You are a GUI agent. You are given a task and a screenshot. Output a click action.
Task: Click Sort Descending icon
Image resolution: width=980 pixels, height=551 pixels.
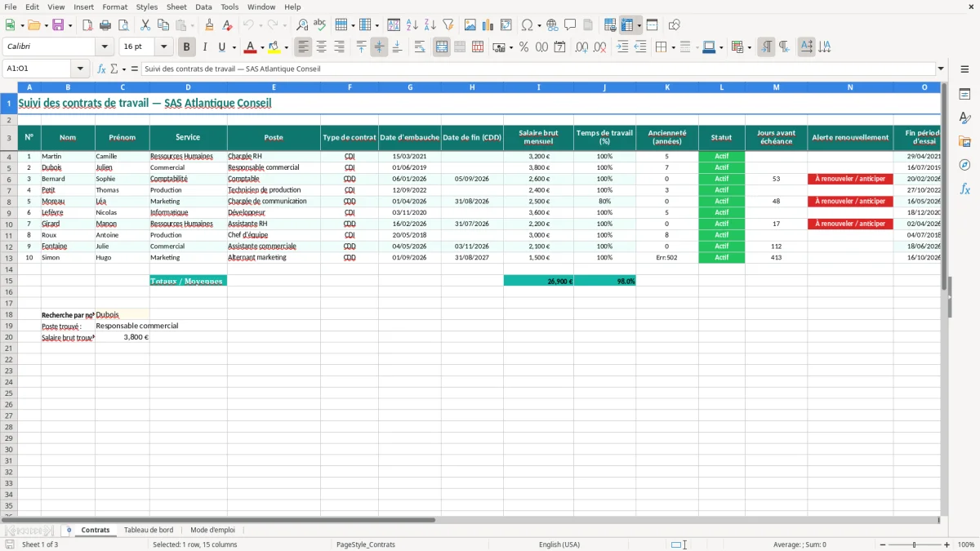[x=430, y=25]
